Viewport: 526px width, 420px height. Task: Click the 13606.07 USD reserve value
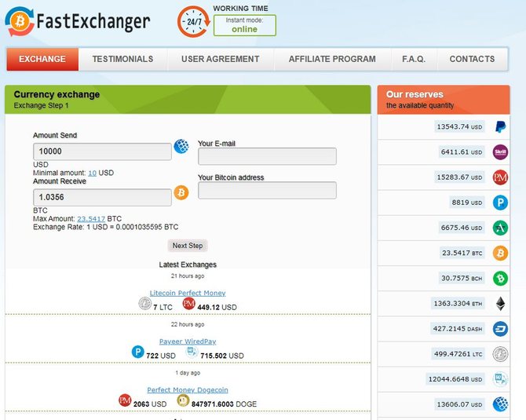459,404
